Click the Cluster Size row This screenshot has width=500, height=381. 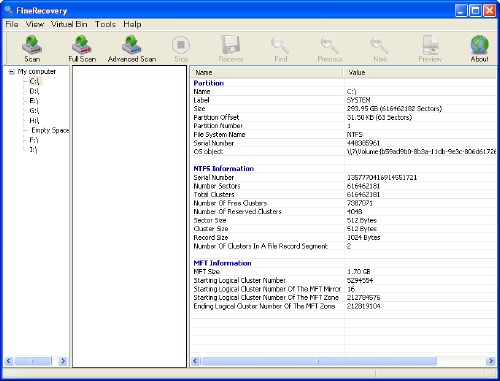pyautogui.click(x=343, y=229)
